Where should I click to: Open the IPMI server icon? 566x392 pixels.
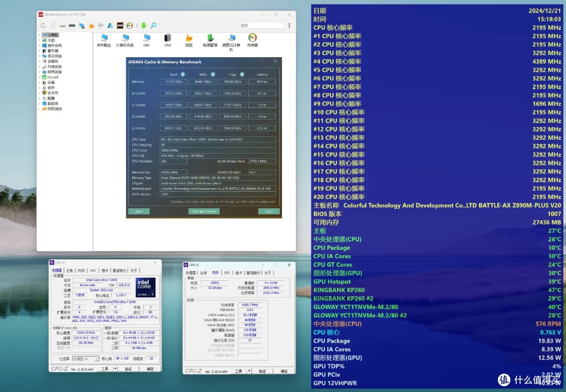168,40
